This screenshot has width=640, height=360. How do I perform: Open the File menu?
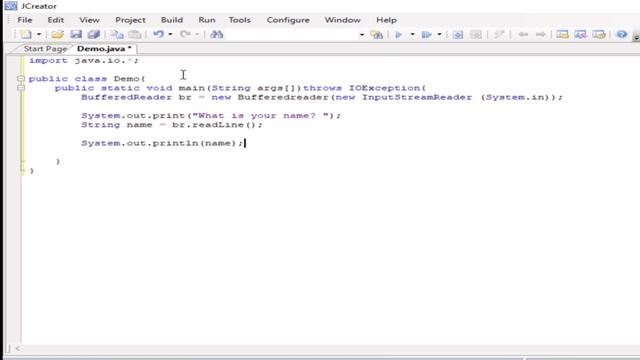pyautogui.click(x=24, y=20)
